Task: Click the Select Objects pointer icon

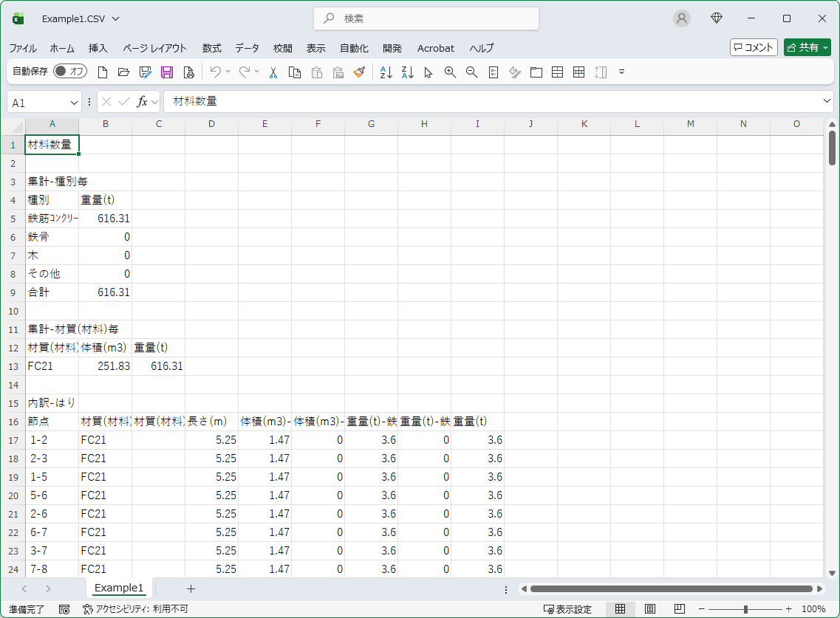Action: [428, 72]
